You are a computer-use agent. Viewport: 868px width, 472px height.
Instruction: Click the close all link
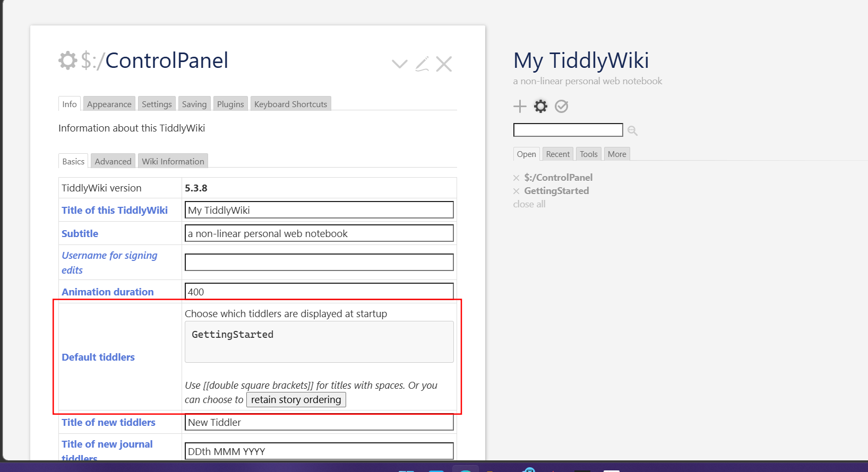pyautogui.click(x=529, y=204)
